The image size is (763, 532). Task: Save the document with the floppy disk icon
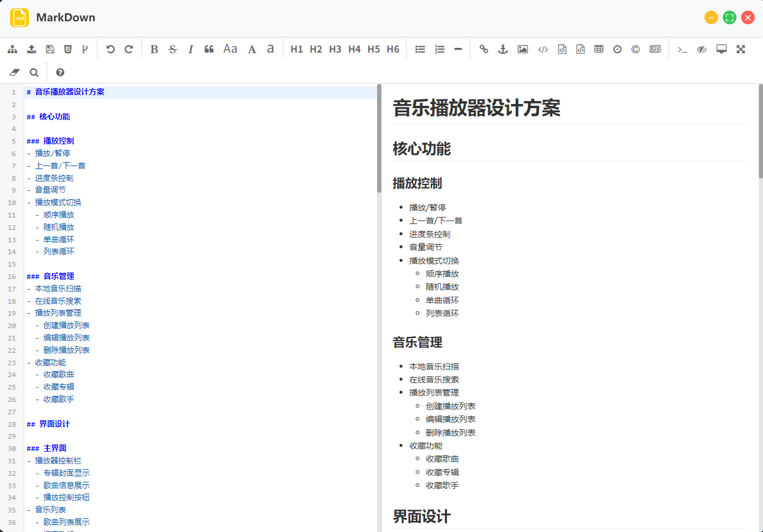[x=50, y=50]
